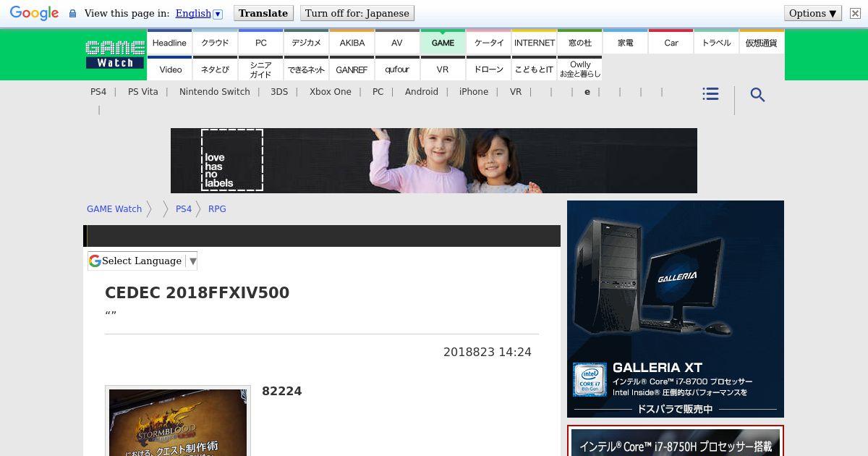This screenshot has width=868, height=456.
Task: Open the 窓の杜 tab
Action: [x=579, y=42]
